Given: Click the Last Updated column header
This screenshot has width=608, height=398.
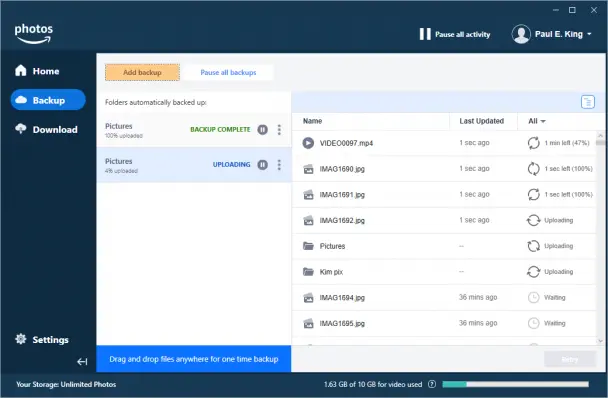Looking at the screenshot, I should [x=483, y=121].
